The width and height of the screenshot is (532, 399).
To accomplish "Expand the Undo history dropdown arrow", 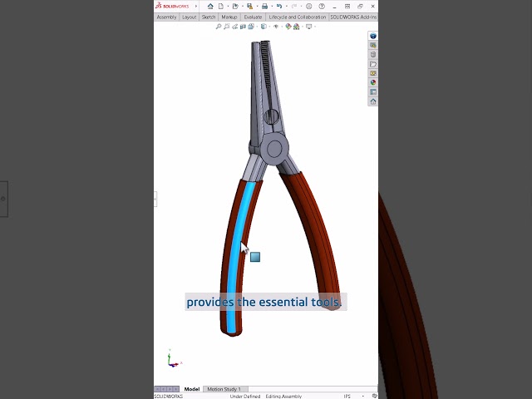I will (286, 6).
